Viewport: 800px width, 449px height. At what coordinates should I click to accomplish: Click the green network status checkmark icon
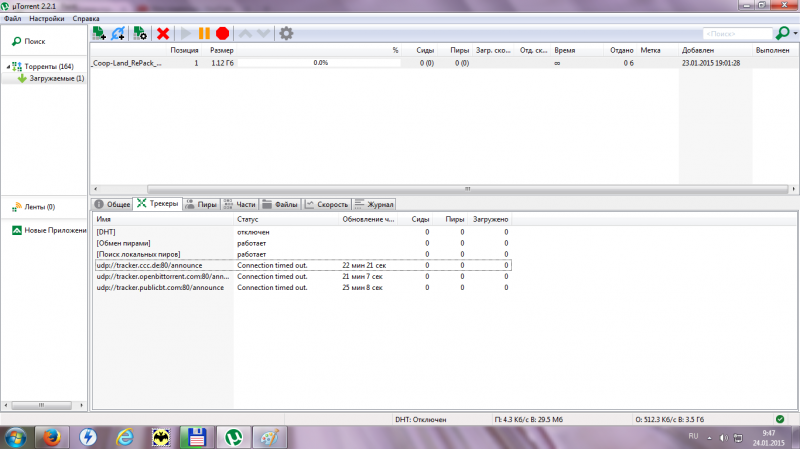[780, 419]
